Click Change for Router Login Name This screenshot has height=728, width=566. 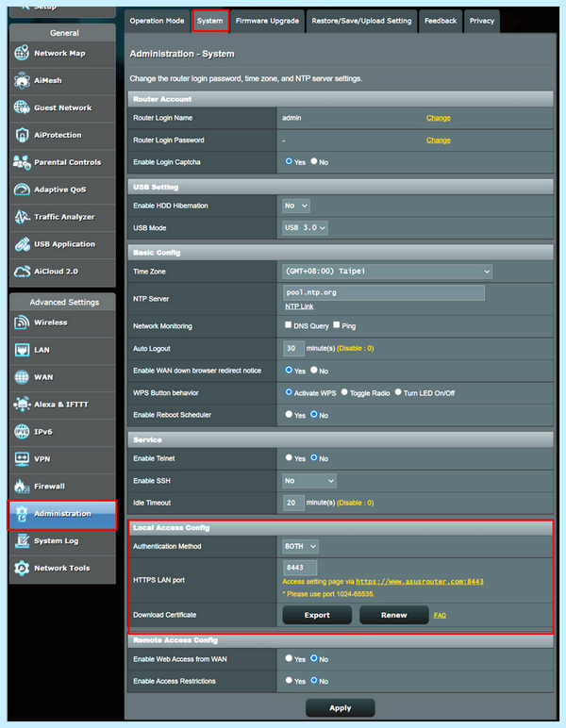[x=439, y=118]
